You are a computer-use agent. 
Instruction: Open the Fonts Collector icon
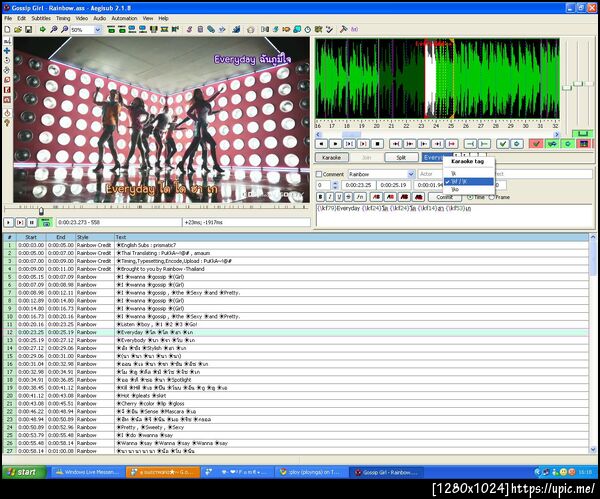(x=222, y=29)
